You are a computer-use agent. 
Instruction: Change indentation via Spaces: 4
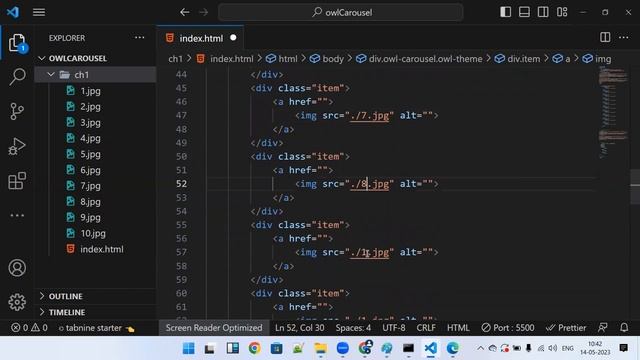tap(353, 328)
